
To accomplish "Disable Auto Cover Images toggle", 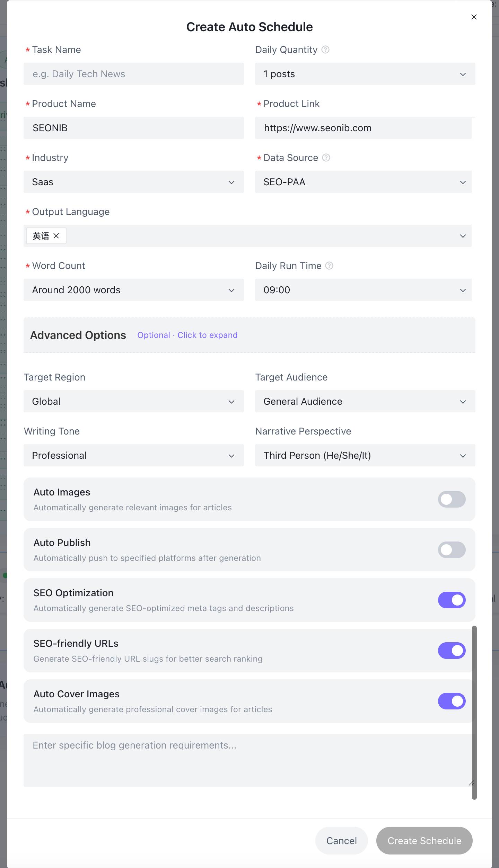I will 452,701.
